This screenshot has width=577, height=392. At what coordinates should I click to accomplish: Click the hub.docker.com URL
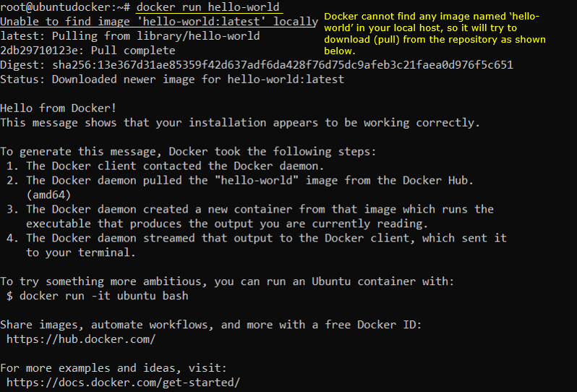81,338
